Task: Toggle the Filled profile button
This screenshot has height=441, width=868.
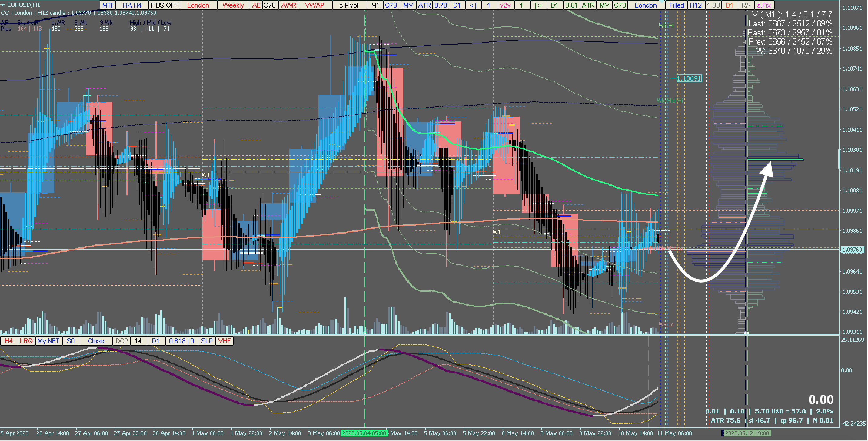Action: (676, 5)
